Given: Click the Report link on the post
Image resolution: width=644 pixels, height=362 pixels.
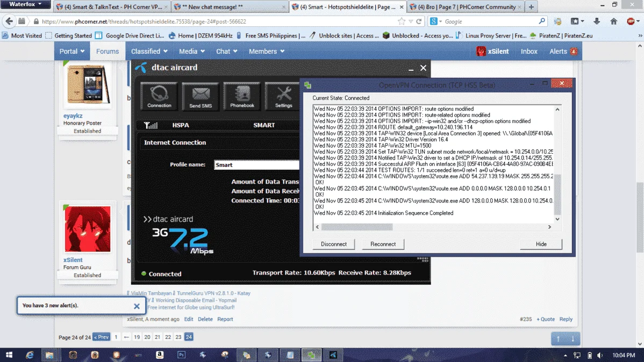Looking at the screenshot, I should [225, 320].
